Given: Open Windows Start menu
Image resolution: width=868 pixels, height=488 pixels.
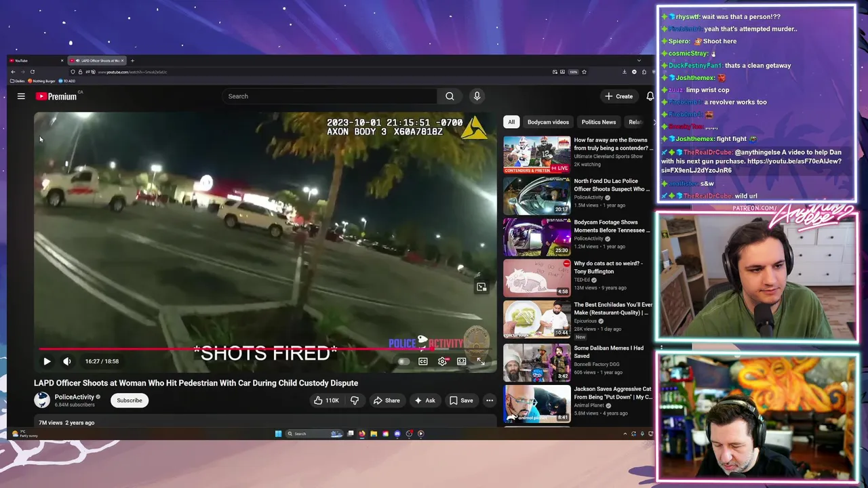Looking at the screenshot, I should 278,434.
